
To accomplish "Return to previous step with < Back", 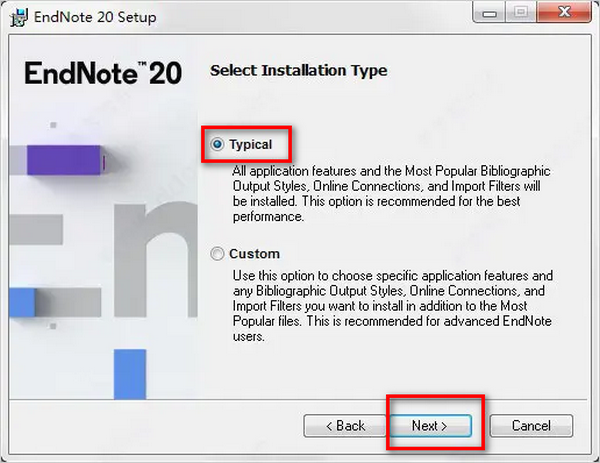I will (x=345, y=426).
